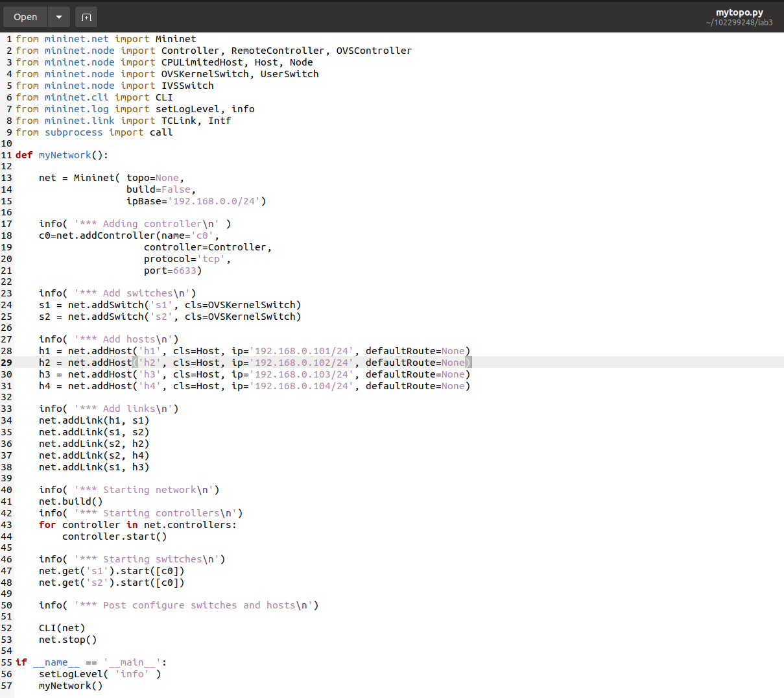Click on port value 6633
This screenshot has width=784, height=698.
click(185, 271)
